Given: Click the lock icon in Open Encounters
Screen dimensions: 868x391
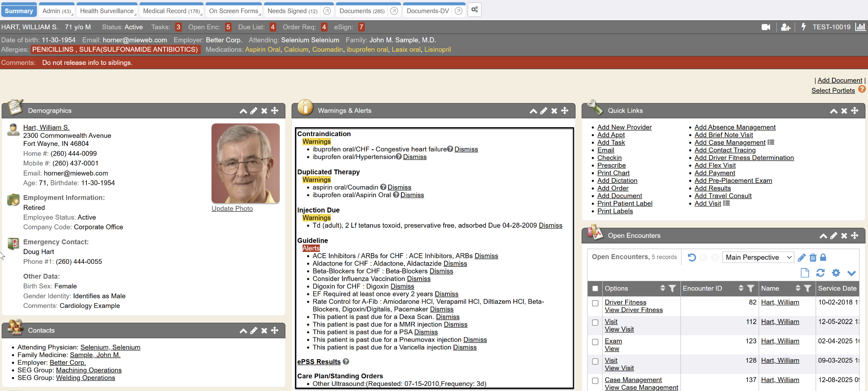Looking at the screenshot, I should coord(823,257).
